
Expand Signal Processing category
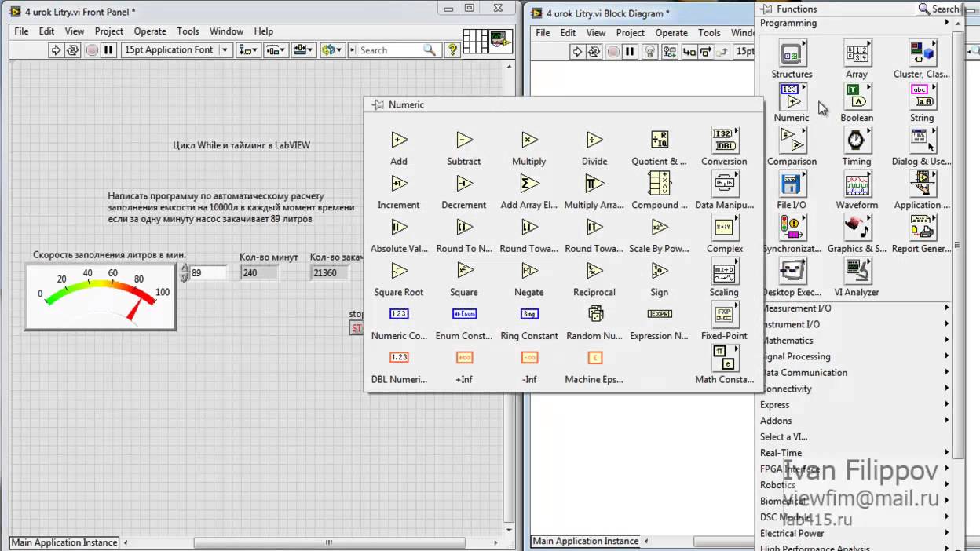coord(856,356)
